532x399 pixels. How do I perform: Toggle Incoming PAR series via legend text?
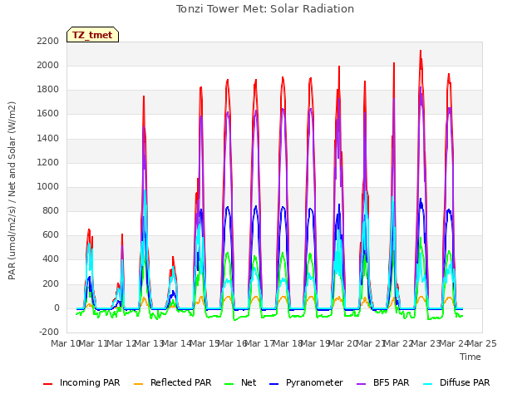click(90, 382)
